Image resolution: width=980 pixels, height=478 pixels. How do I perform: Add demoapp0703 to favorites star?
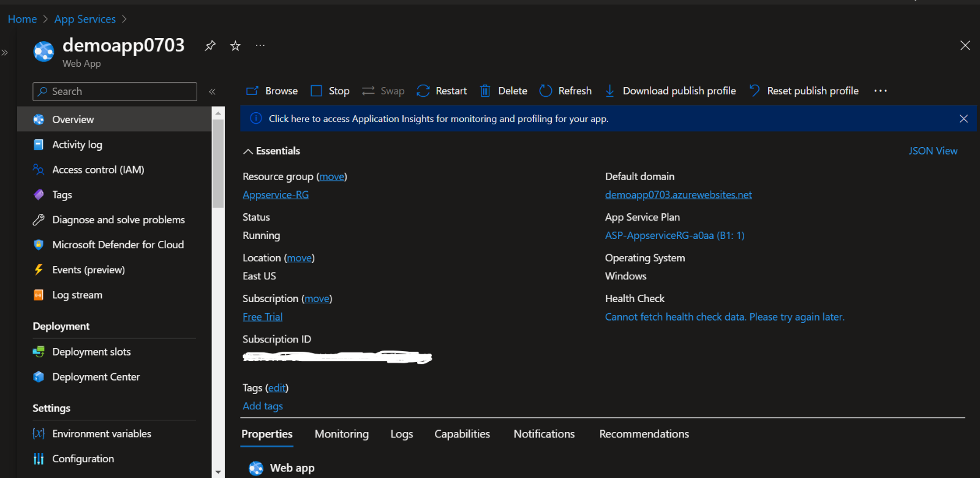[235, 45]
